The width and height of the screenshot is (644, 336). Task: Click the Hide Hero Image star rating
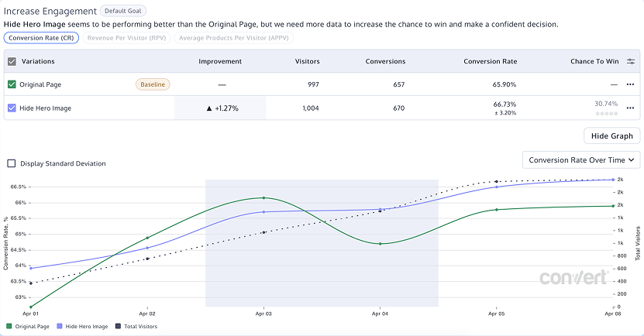pos(606,113)
